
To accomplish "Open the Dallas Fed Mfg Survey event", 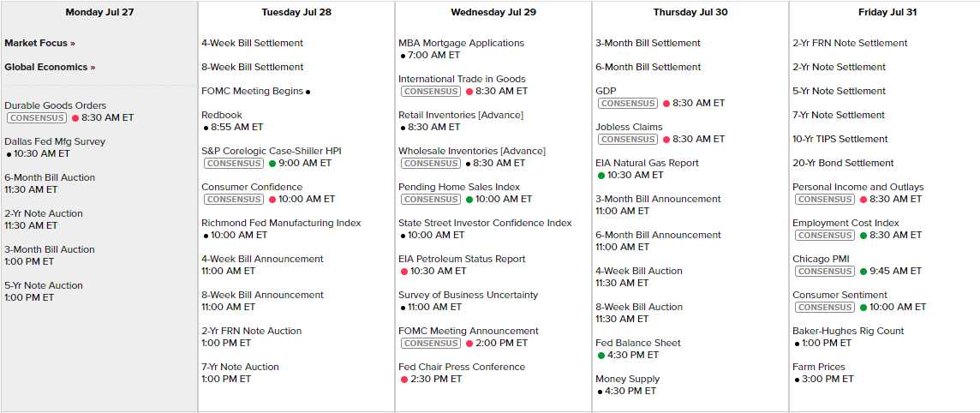I will 55,141.
